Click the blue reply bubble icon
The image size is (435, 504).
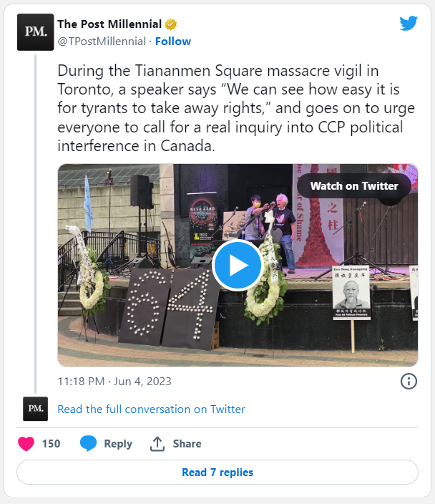click(x=88, y=444)
